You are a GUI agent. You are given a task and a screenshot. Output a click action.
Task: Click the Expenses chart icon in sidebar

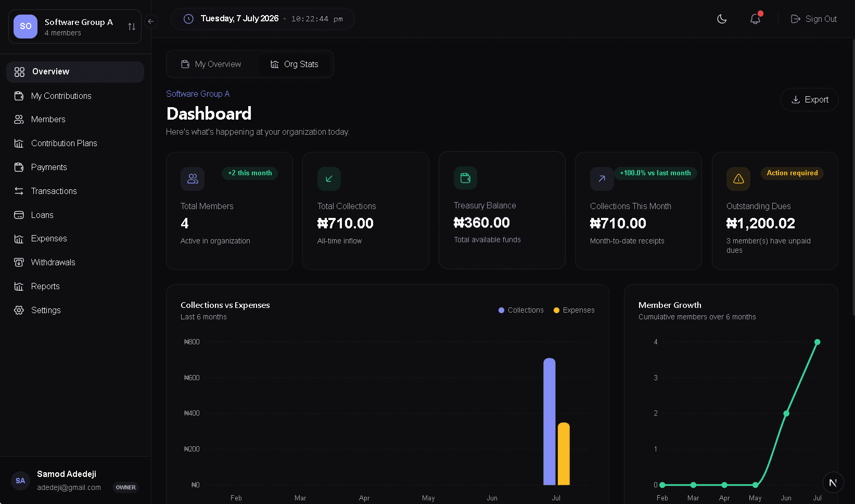coord(19,239)
